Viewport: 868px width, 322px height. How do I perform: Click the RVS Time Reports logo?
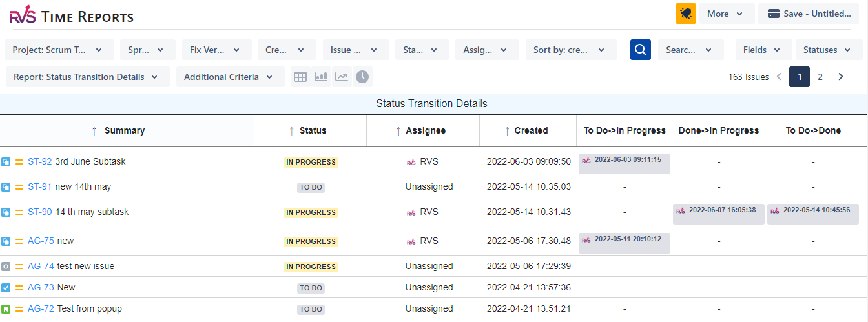72,16
